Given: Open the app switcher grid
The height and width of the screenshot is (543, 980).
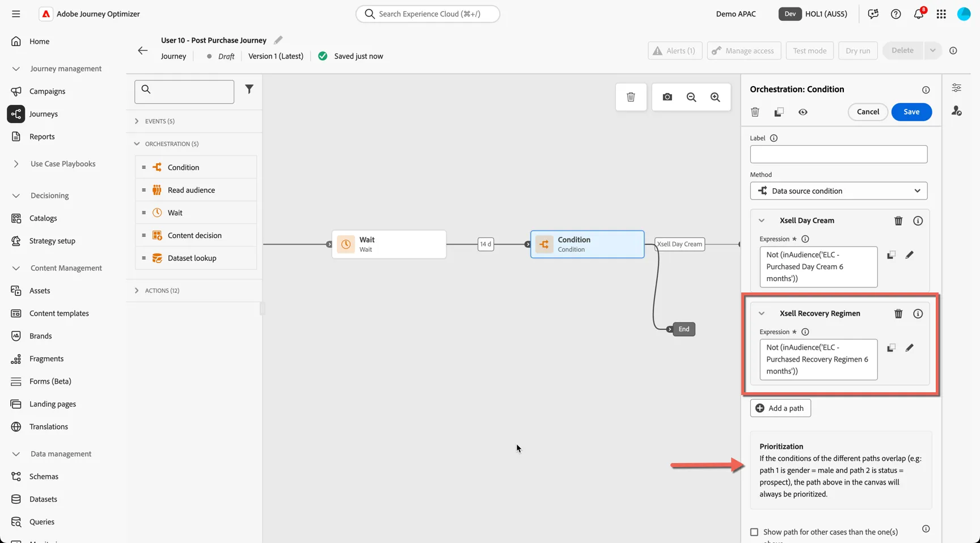Looking at the screenshot, I should tap(941, 14).
